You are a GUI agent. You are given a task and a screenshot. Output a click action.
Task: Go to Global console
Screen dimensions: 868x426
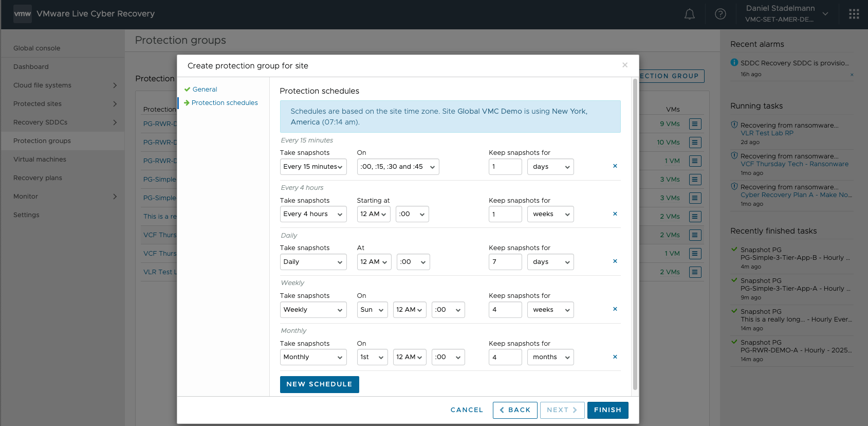37,48
